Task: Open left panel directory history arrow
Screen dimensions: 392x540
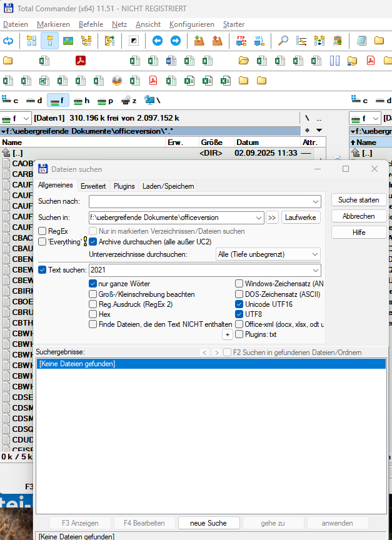Action: click(x=319, y=131)
